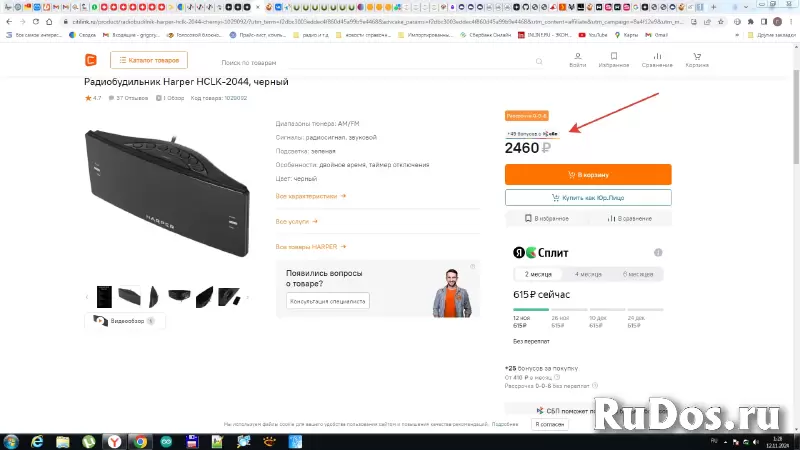Open the Корзина cart icon
The width and height of the screenshot is (800, 450).
click(697, 60)
